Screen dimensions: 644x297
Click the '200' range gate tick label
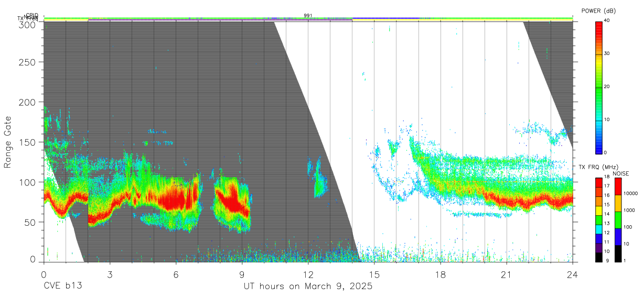(27, 102)
